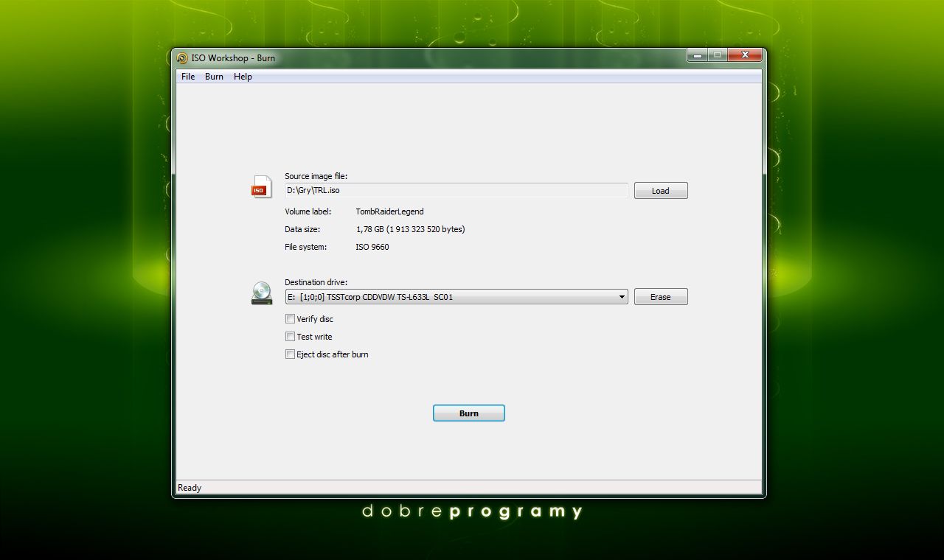Click the Ready status bar text

pos(190,488)
